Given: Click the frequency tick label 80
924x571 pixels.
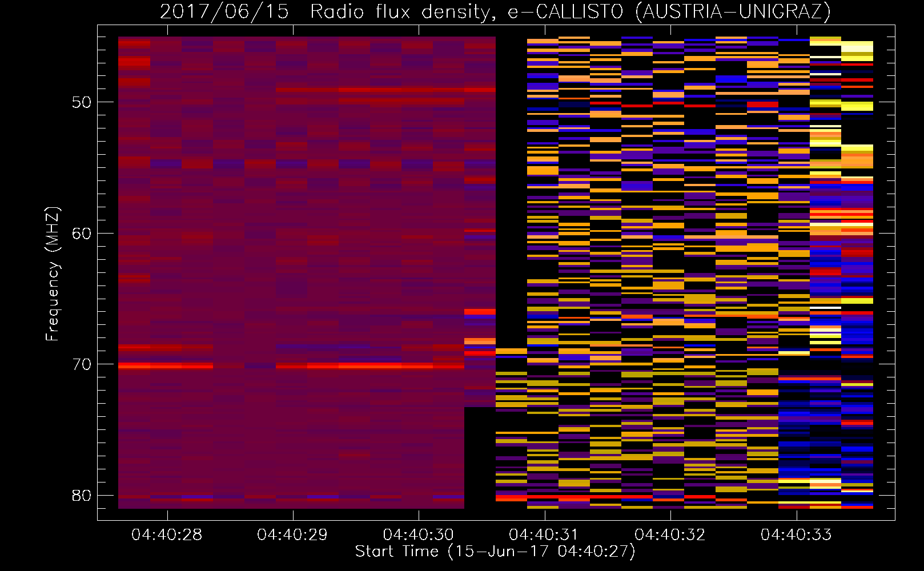Looking at the screenshot, I should [82, 496].
